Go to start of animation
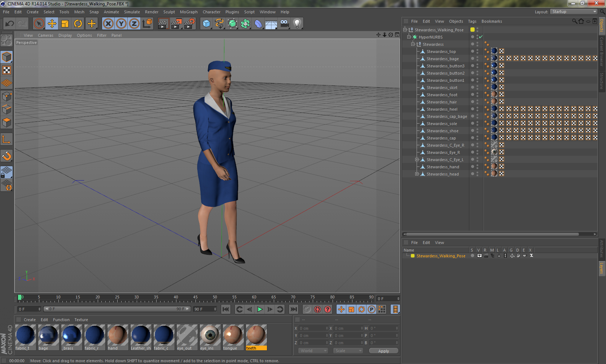Viewport: 606px width, 364px height. [226, 309]
